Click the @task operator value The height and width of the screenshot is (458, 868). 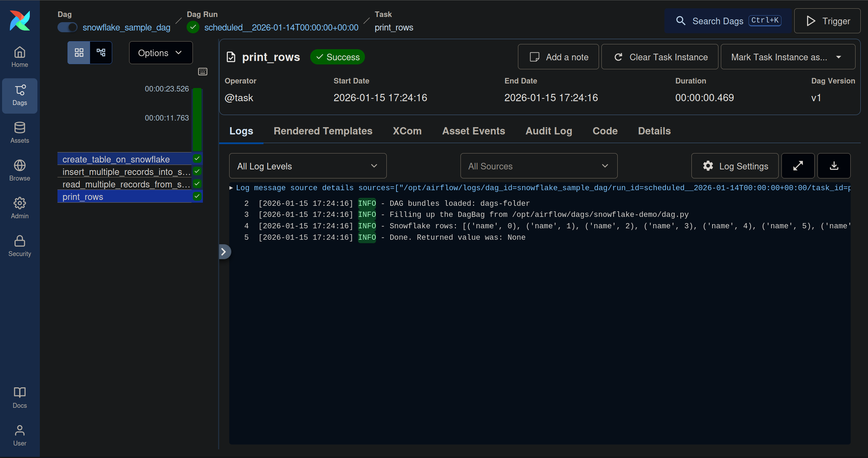(x=239, y=98)
